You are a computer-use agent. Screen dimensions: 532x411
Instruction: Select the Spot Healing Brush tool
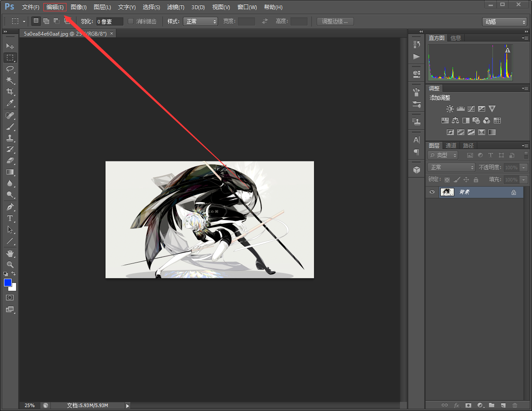(x=10, y=115)
